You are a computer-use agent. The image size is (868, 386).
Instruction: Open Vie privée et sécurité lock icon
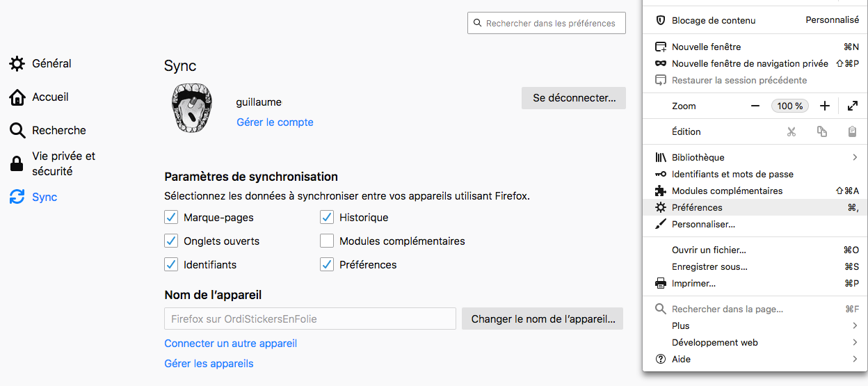[x=17, y=164]
